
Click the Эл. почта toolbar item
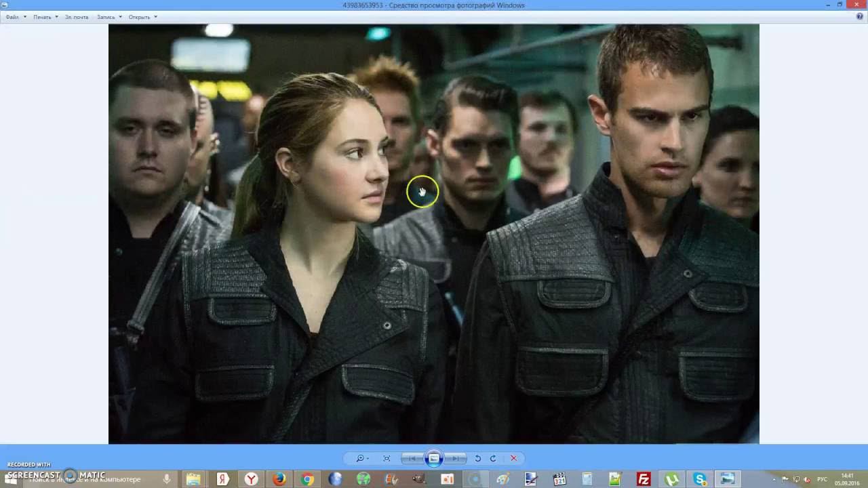tap(77, 17)
